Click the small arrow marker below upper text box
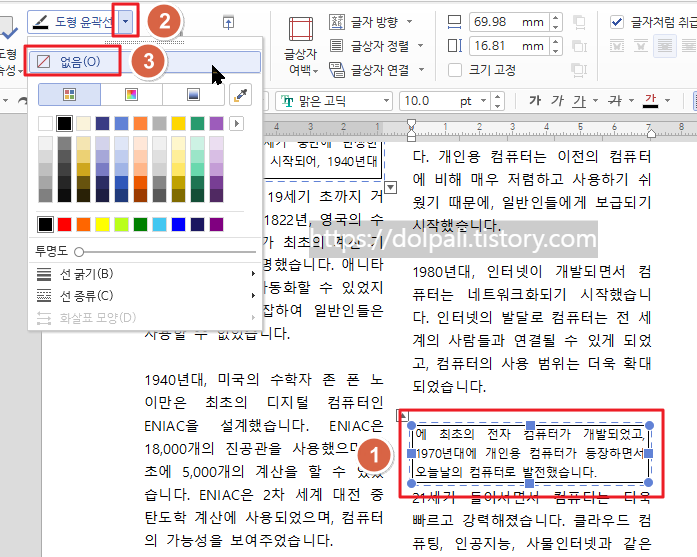 pyautogui.click(x=390, y=187)
